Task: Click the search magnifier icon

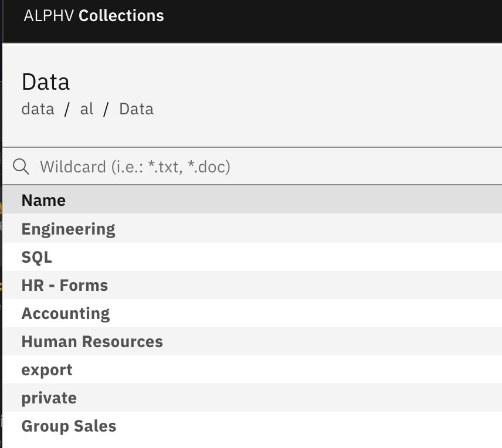Action: point(21,167)
